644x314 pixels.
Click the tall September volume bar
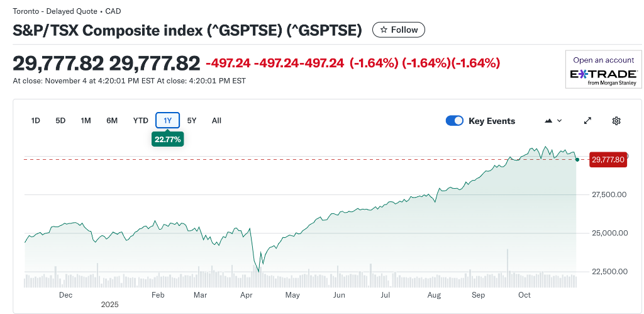click(x=507, y=263)
